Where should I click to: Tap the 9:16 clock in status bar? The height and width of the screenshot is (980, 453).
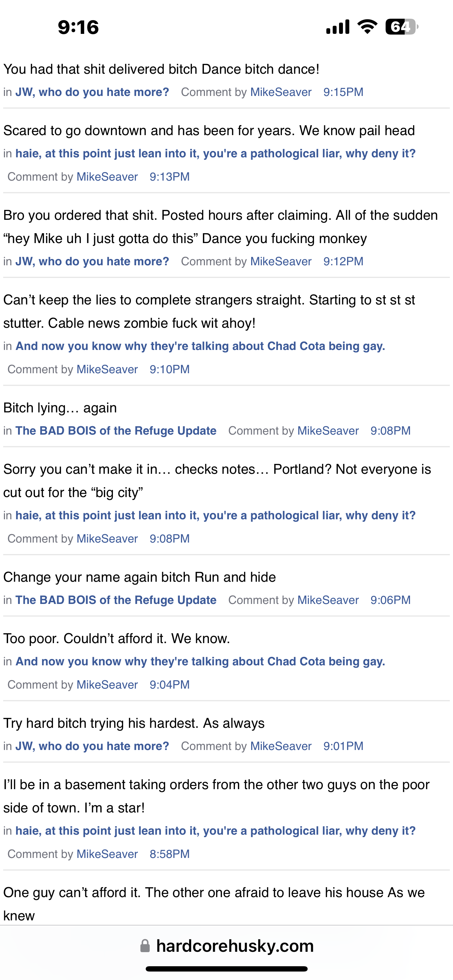point(78,28)
